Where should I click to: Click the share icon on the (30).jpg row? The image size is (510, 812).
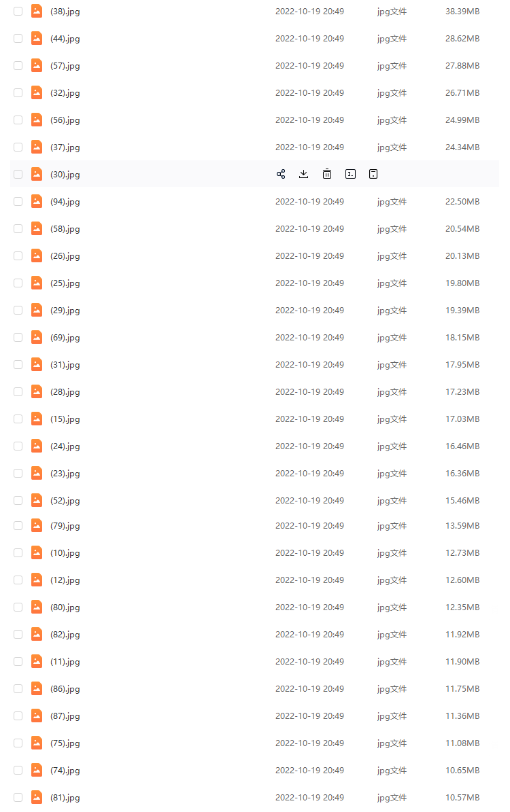click(x=281, y=174)
